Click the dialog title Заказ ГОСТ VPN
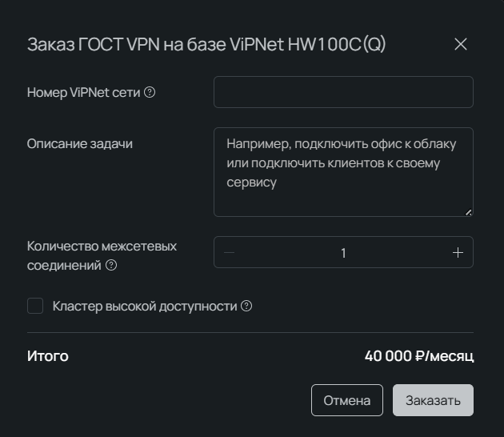Viewport: 504px width, 437px height. (206, 44)
